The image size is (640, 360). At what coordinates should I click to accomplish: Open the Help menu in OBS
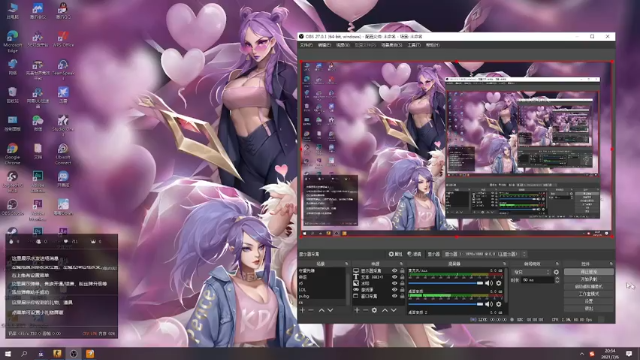[x=433, y=45]
